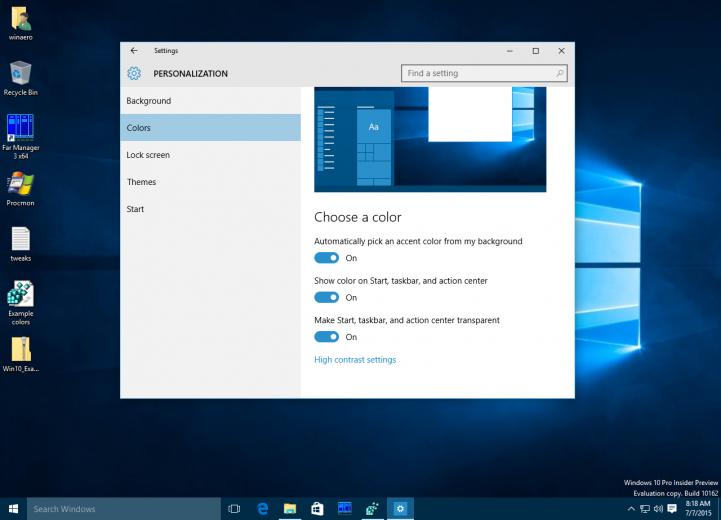Go back using the Settings back arrow
Screen dimensions: 721x520
[x=134, y=51]
